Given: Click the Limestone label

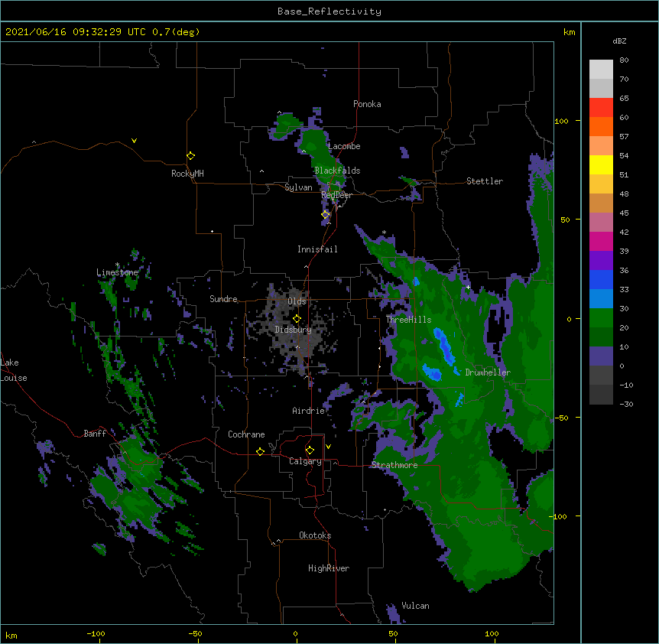Looking at the screenshot, I should click(117, 272).
